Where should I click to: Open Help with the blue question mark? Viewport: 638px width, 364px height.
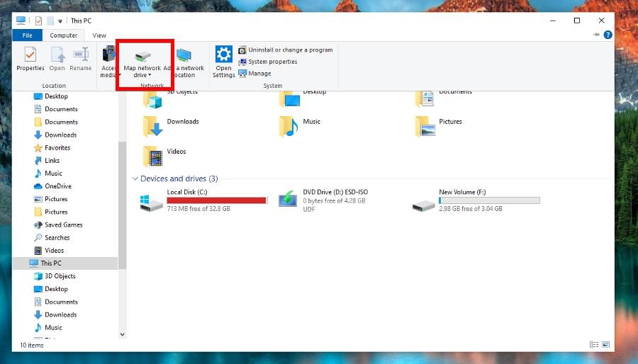pyautogui.click(x=608, y=35)
